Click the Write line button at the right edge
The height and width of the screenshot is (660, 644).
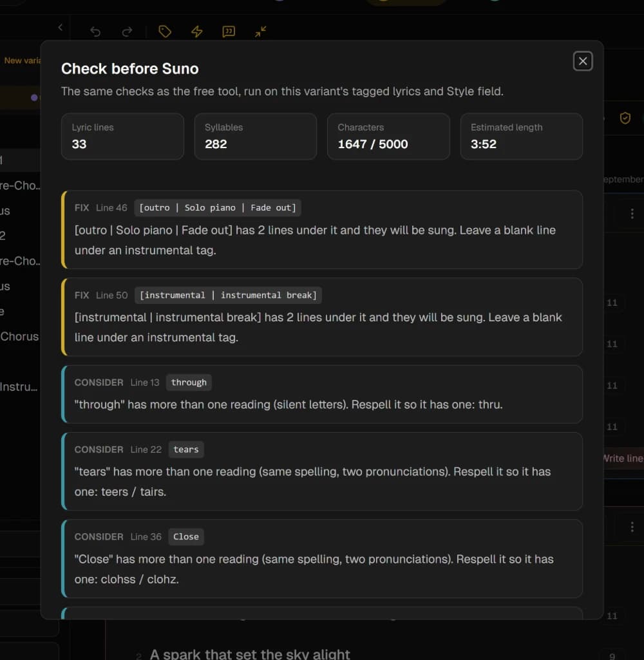pyautogui.click(x=623, y=458)
